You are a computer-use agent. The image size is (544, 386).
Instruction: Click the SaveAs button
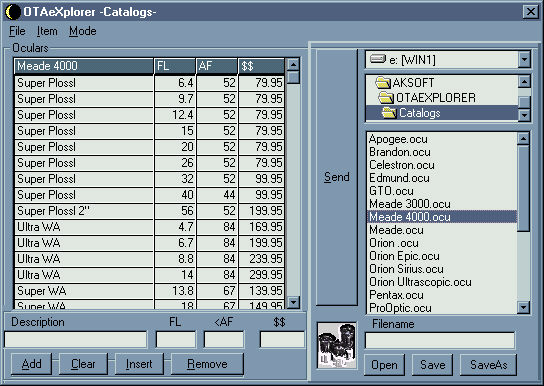(x=488, y=365)
